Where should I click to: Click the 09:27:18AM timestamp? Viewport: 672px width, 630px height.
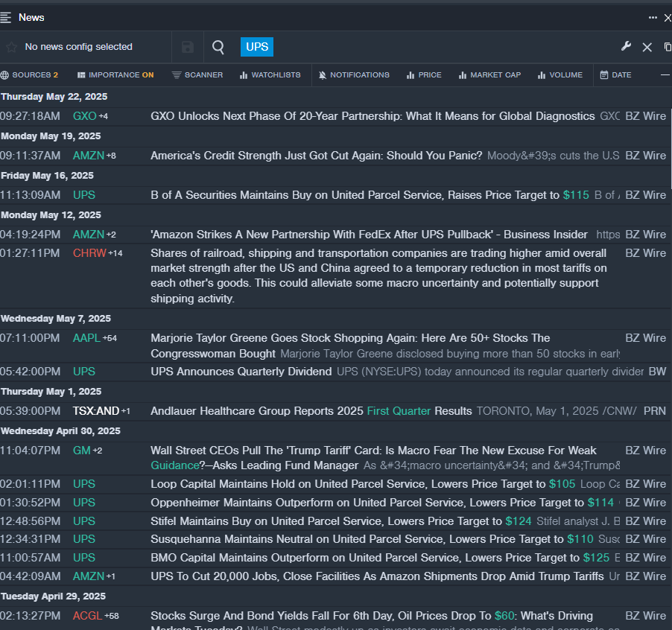point(30,116)
